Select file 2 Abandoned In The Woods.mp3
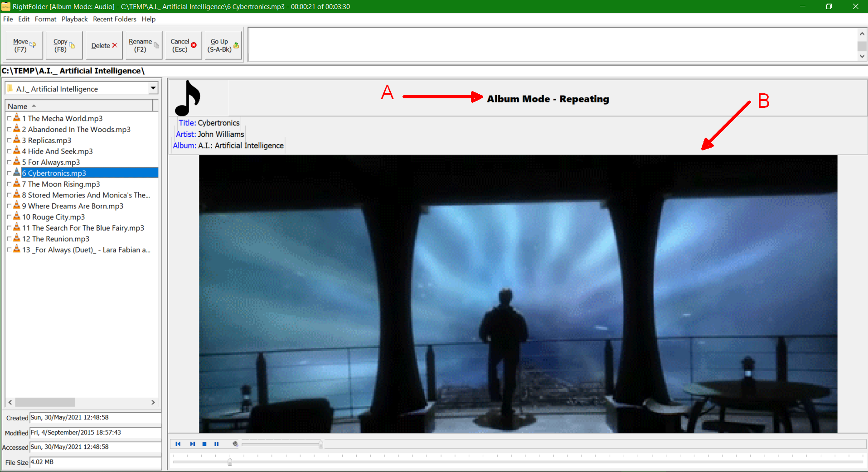The width and height of the screenshot is (868, 472). click(76, 130)
